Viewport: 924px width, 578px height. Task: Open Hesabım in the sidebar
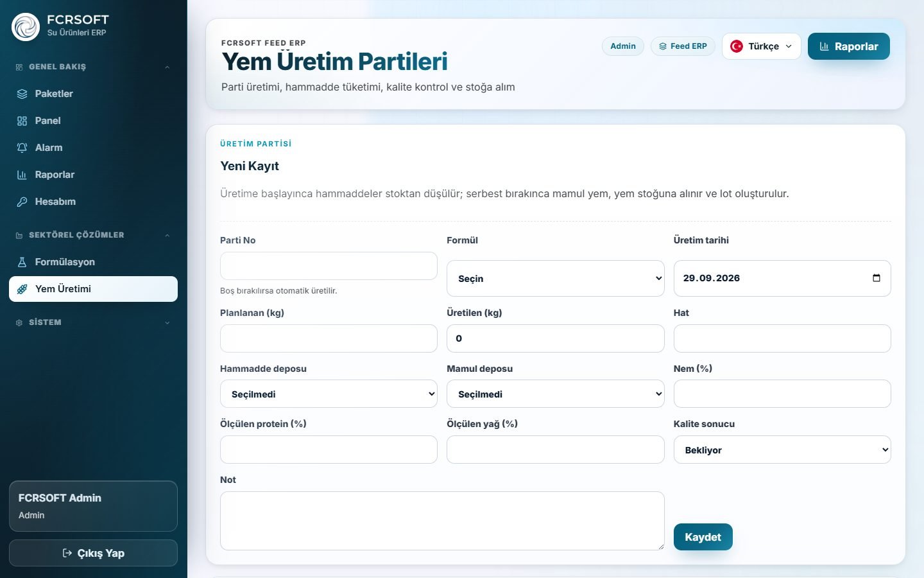click(x=93, y=202)
